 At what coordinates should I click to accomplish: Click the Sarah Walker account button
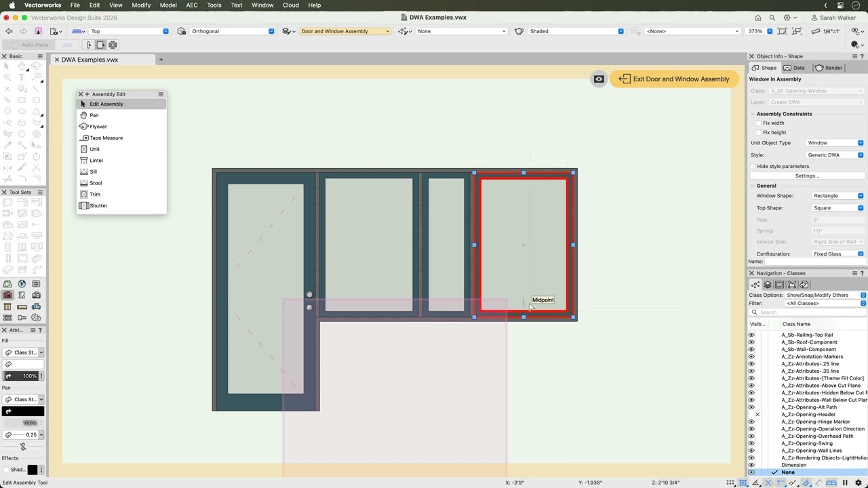click(x=833, y=18)
